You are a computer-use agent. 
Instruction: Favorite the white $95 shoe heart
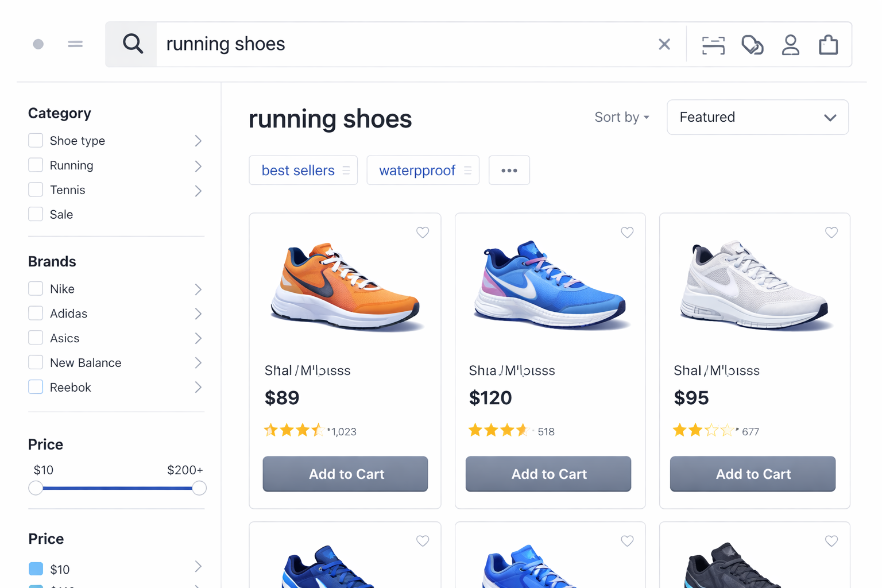[831, 233]
